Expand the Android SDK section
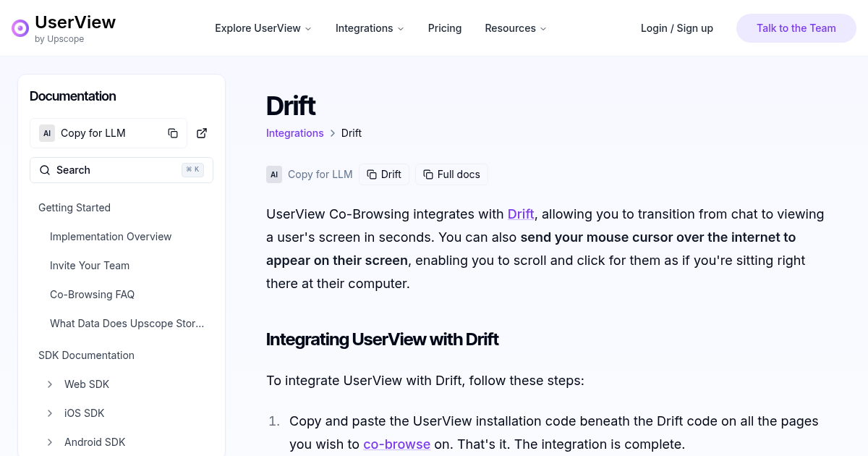Image resolution: width=868 pixels, height=456 pixels. [50, 442]
